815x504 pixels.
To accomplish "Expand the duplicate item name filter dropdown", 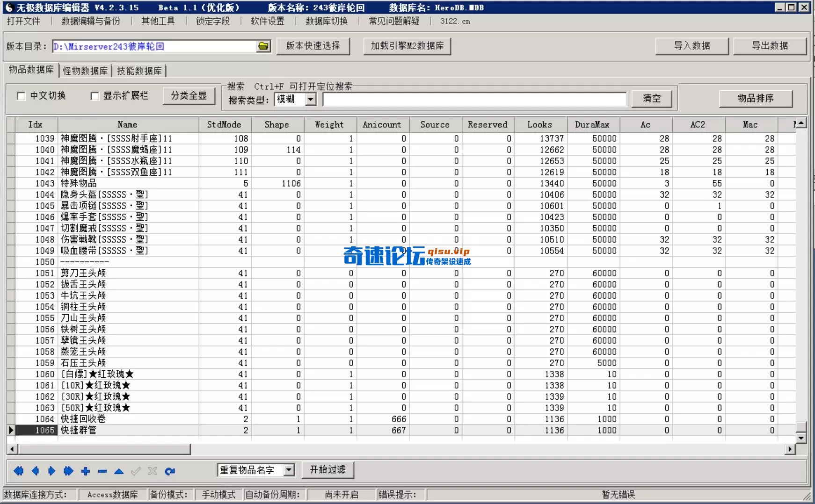I will [289, 469].
